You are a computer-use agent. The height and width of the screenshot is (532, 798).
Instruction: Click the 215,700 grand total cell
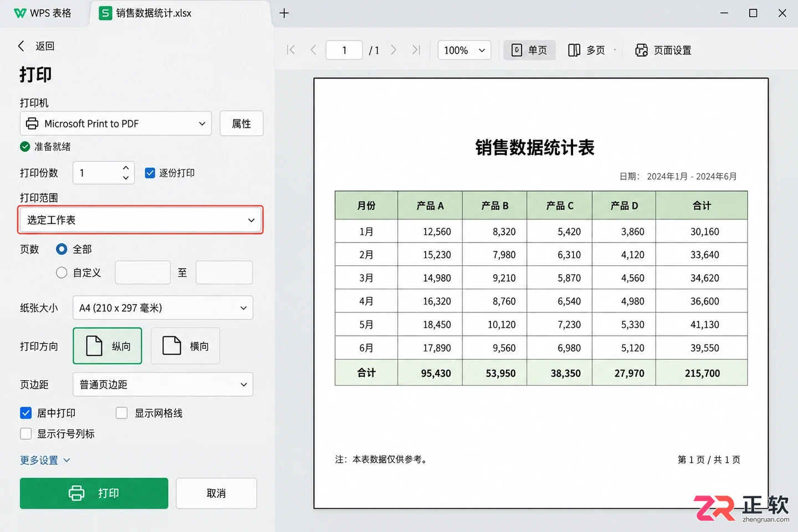(x=702, y=373)
